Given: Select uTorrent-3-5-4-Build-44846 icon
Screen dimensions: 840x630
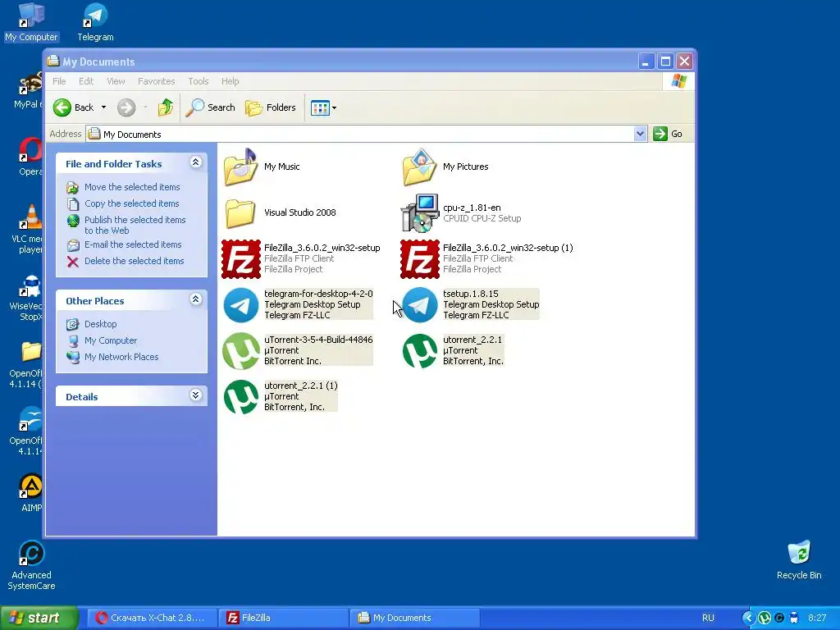Looking at the screenshot, I should point(240,351).
